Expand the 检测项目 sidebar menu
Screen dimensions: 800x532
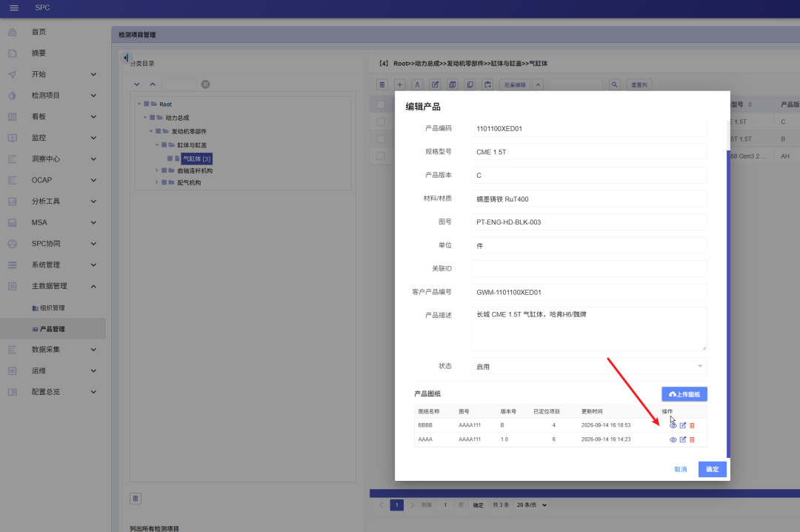[53, 96]
